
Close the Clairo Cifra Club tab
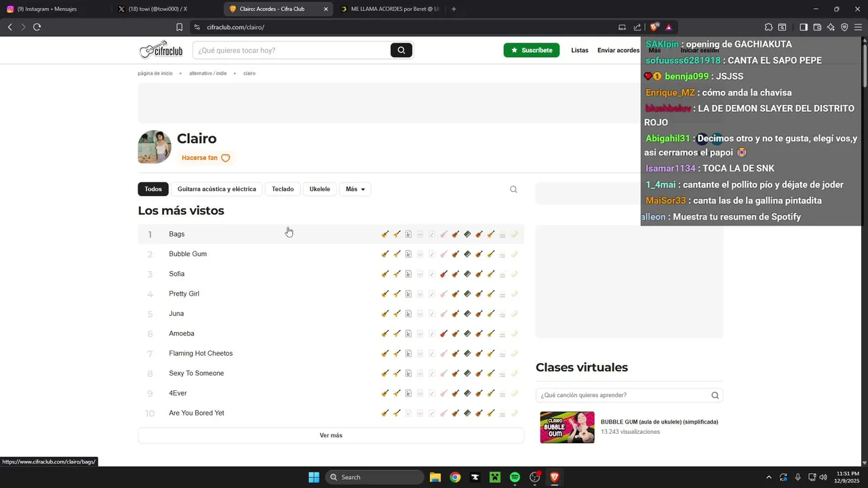click(x=326, y=9)
